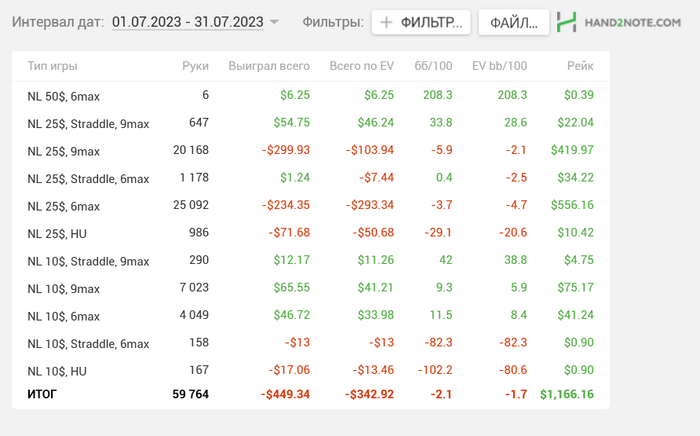Sort by the Тип игры column header
Image resolution: width=700 pixels, height=436 pixels.
click(52, 66)
